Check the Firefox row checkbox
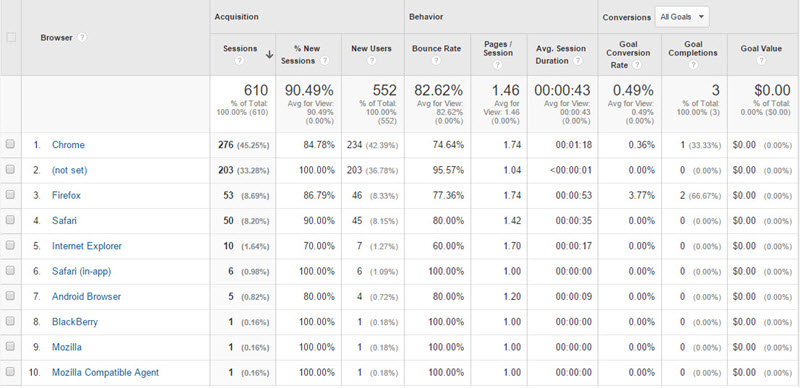The image size is (800, 388). pyautogui.click(x=10, y=195)
